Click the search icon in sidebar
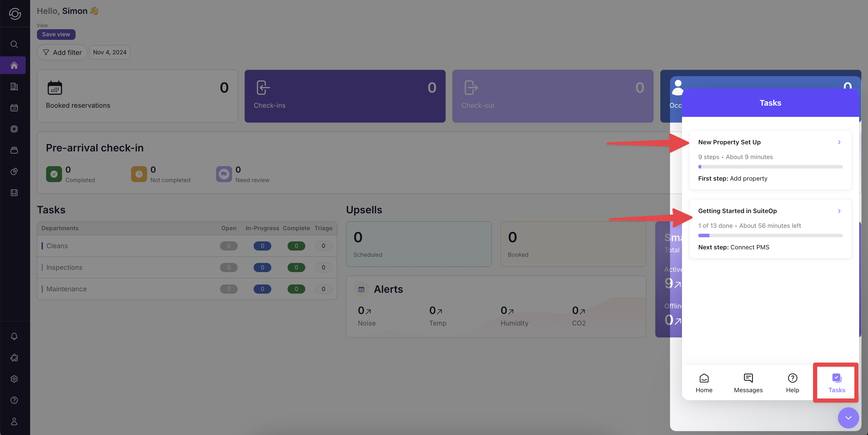The width and height of the screenshot is (868, 435). tap(14, 44)
